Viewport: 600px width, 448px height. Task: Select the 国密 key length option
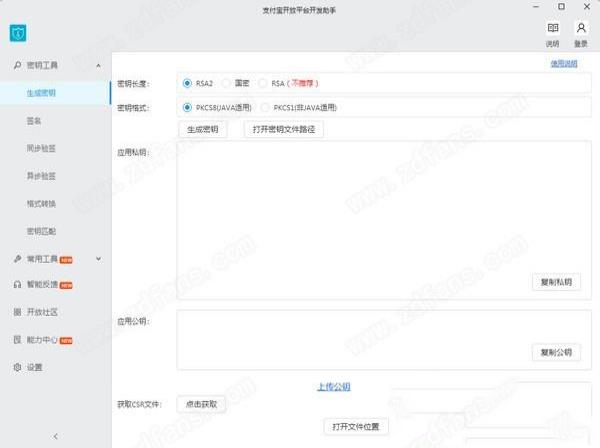226,83
